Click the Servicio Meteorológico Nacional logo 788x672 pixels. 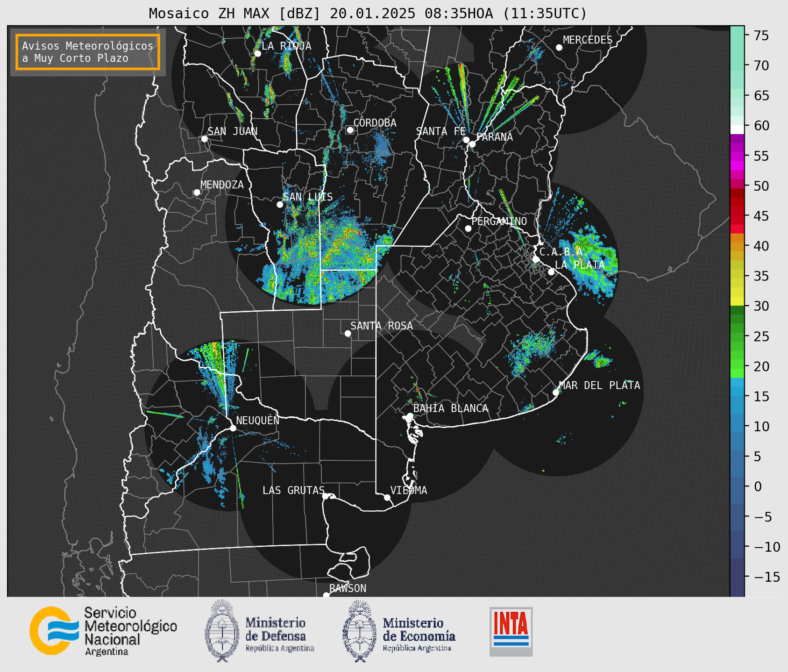pos(54,631)
